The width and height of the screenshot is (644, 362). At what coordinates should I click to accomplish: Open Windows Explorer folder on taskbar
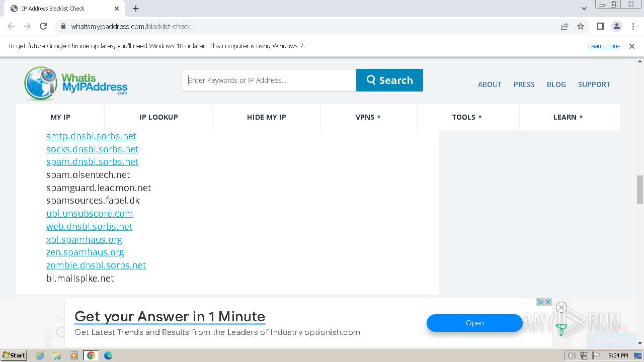pos(57,355)
